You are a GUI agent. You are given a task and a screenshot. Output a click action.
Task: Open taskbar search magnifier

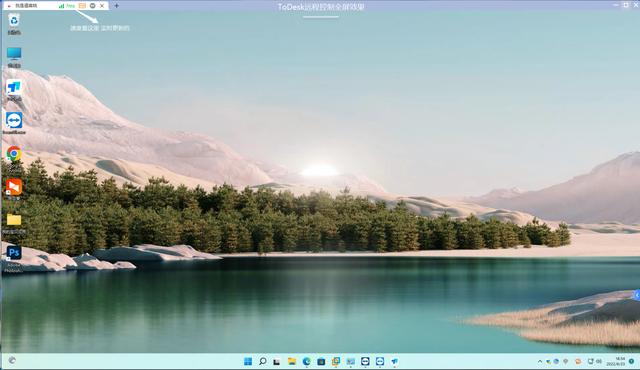pos(262,361)
